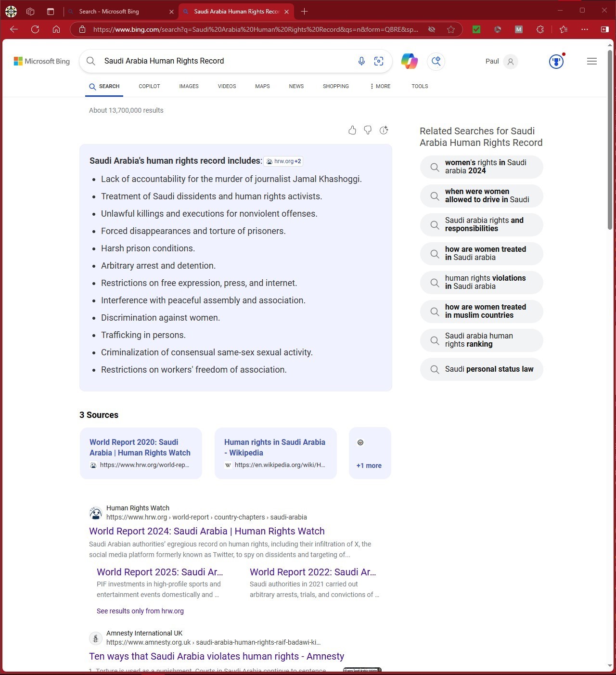Image resolution: width=616 pixels, height=675 pixels.
Task: Open Ten ways Saudi Arabia violates rights result
Action: 217,656
